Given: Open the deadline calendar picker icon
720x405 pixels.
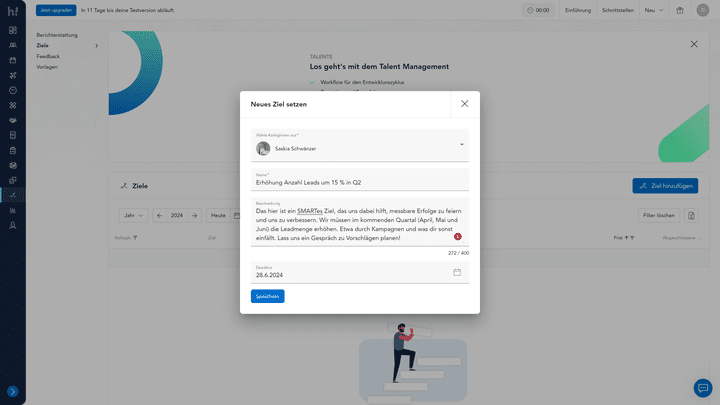Looking at the screenshot, I should pyautogui.click(x=457, y=272).
